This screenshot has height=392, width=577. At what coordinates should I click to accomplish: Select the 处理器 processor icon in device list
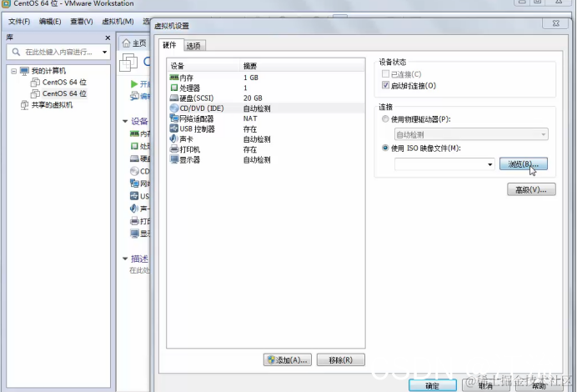point(174,88)
